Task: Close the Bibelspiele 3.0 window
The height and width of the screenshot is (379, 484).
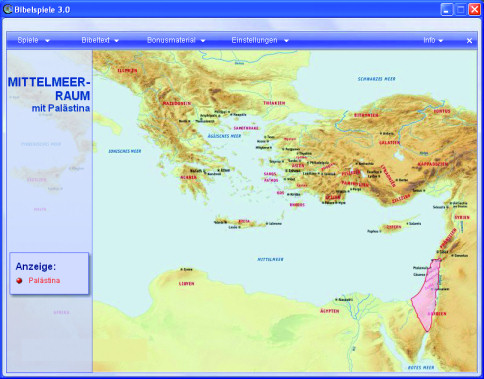Action: point(474,10)
